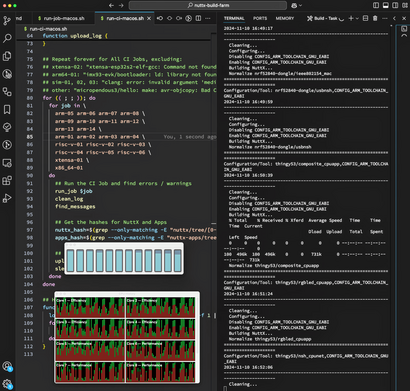Split the terminal pane
The width and height of the screenshot is (410, 391).
tap(365, 18)
